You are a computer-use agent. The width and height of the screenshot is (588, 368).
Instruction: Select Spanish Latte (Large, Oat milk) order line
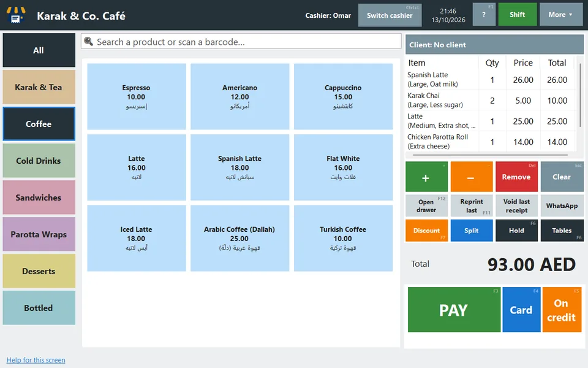tap(491, 80)
